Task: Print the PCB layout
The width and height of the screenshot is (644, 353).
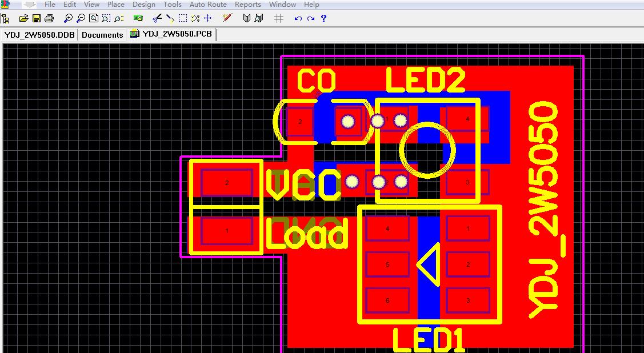Action: (50, 18)
